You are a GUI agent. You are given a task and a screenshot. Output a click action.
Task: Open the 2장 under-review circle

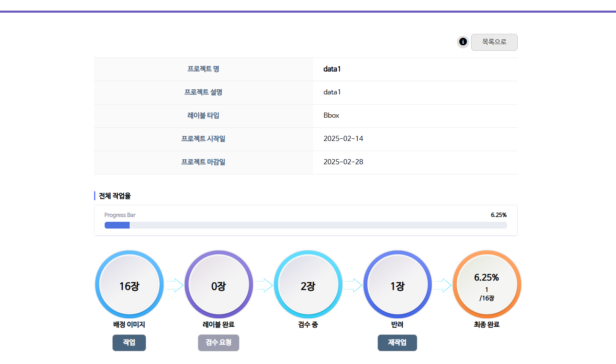point(308,285)
